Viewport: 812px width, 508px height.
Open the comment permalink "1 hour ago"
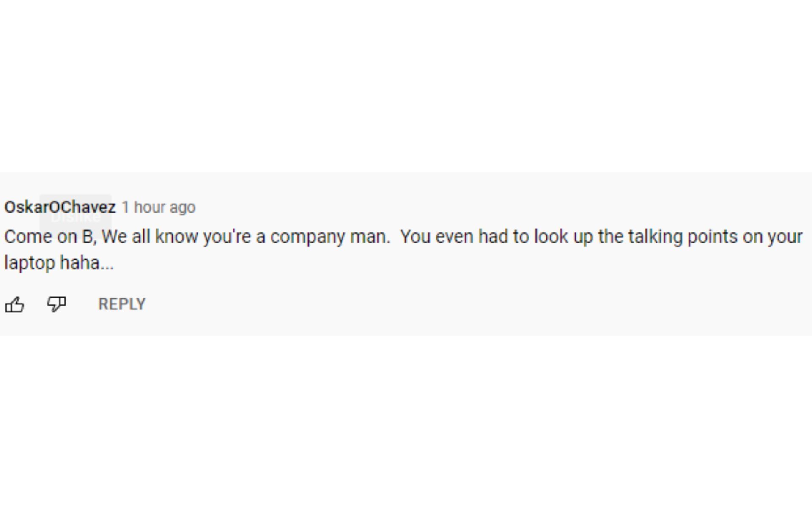point(159,207)
